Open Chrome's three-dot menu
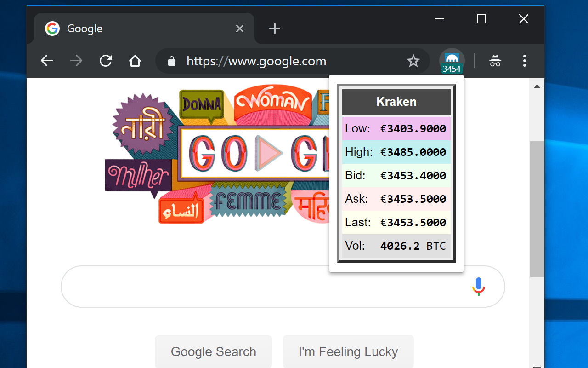 coord(524,61)
